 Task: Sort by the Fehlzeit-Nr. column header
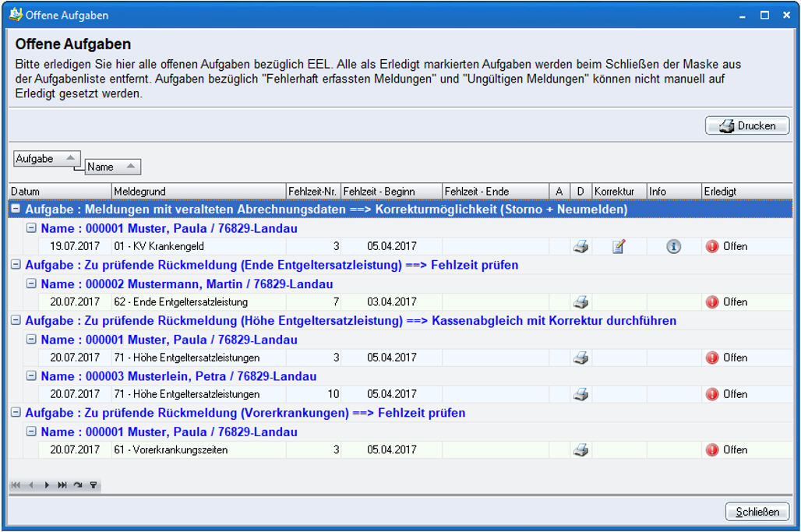313,192
